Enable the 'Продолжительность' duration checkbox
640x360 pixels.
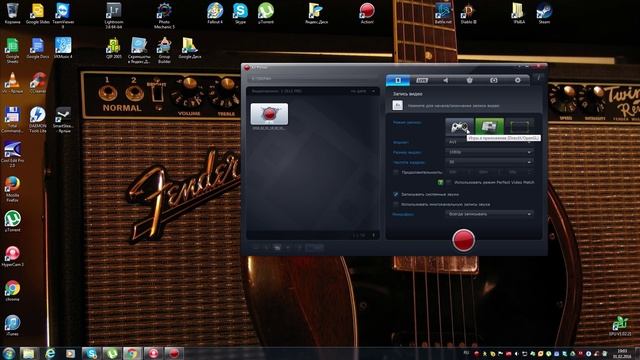[x=396, y=172]
